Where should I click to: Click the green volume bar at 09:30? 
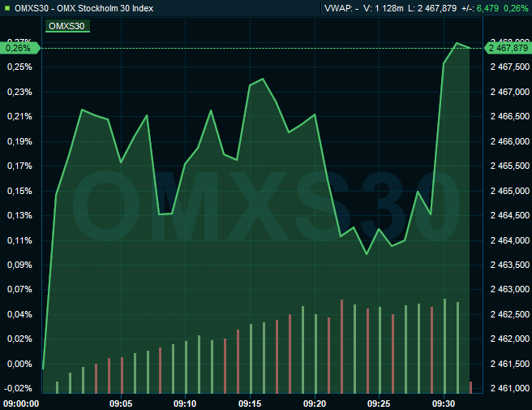(x=444, y=346)
